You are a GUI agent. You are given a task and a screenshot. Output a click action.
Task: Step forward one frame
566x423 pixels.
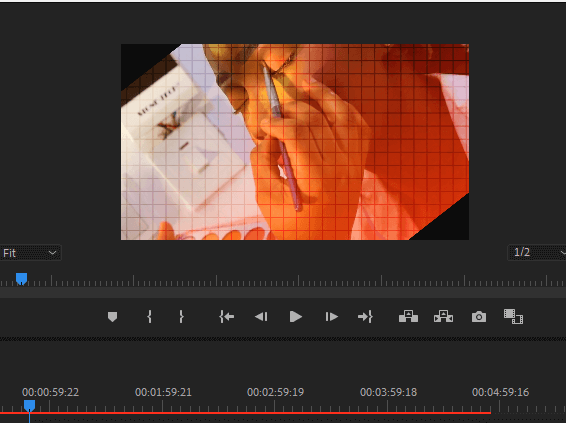click(331, 317)
